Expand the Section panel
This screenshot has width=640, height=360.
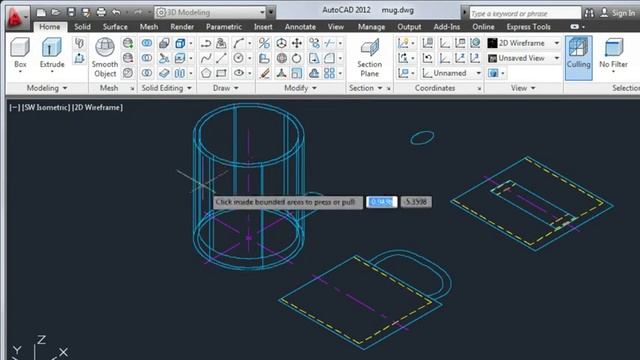pyautogui.click(x=366, y=88)
